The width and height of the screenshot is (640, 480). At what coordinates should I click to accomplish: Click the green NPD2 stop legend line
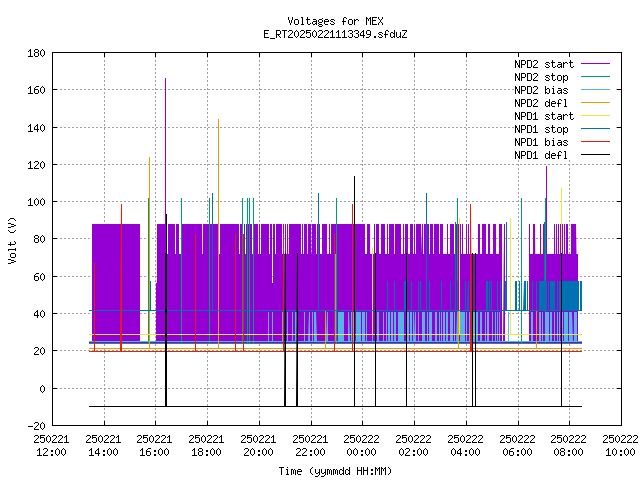(x=596, y=77)
